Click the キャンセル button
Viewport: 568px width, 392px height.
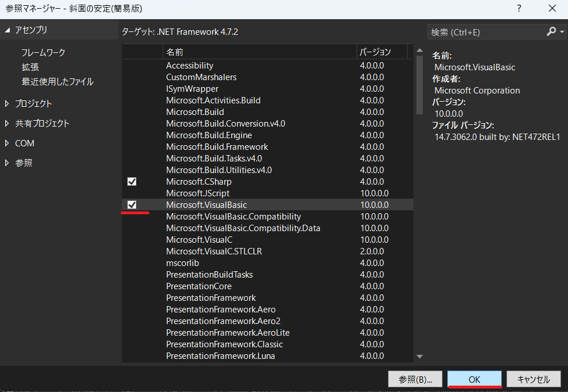(533, 379)
